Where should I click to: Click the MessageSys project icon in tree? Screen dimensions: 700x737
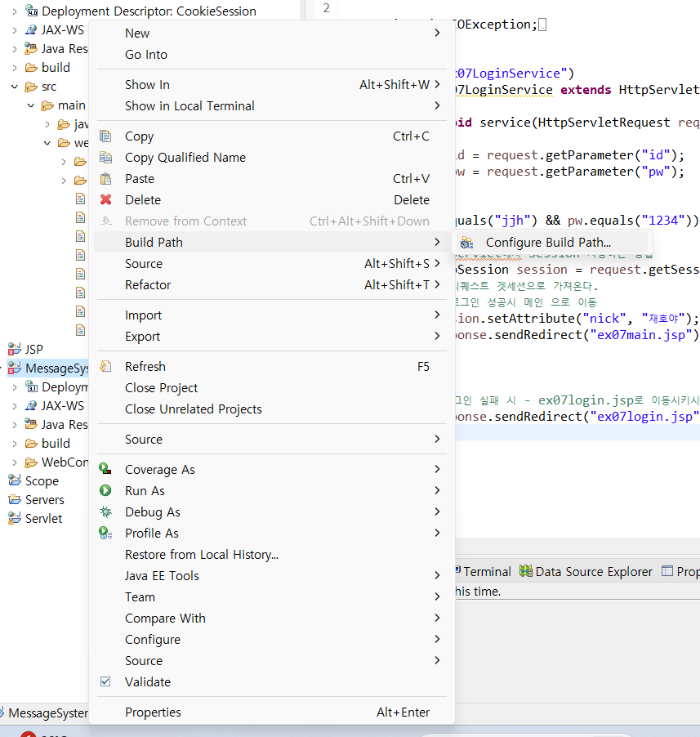pyautogui.click(x=15, y=368)
